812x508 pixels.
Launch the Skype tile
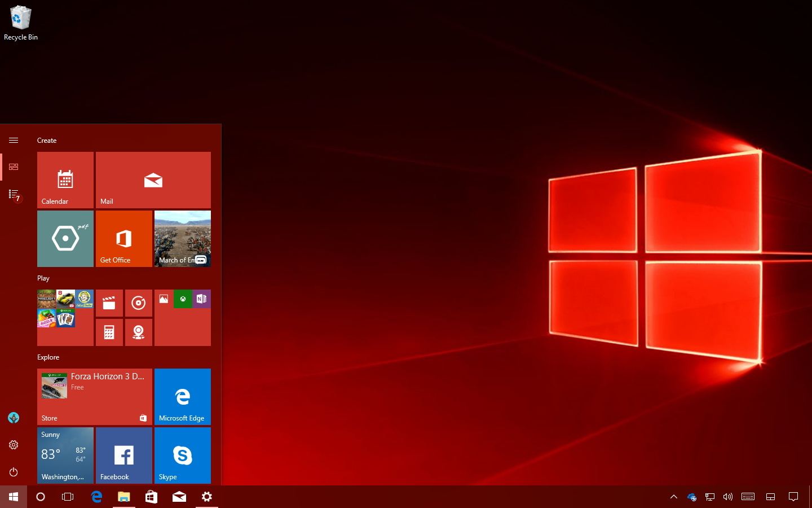[x=182, y=455]
